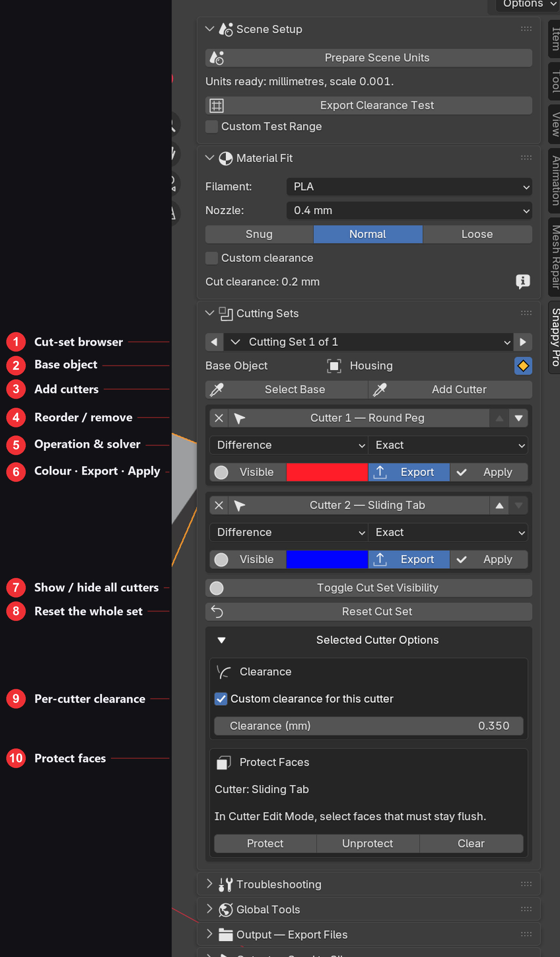Screen dimensions: 560x957
Task: Open the Cutting Set 1 of 1 dropdown
Action: [368, 342]
